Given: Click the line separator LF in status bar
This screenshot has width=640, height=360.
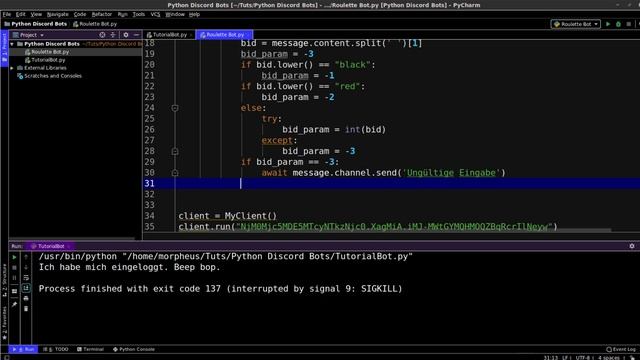Looking at the screenshot, I should [566, 358].
